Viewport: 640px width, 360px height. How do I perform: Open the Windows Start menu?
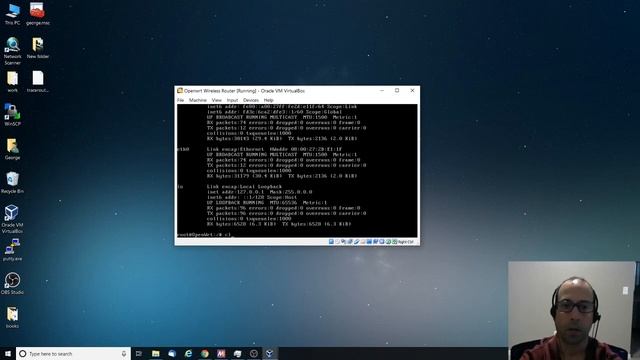tap(8, 353)
